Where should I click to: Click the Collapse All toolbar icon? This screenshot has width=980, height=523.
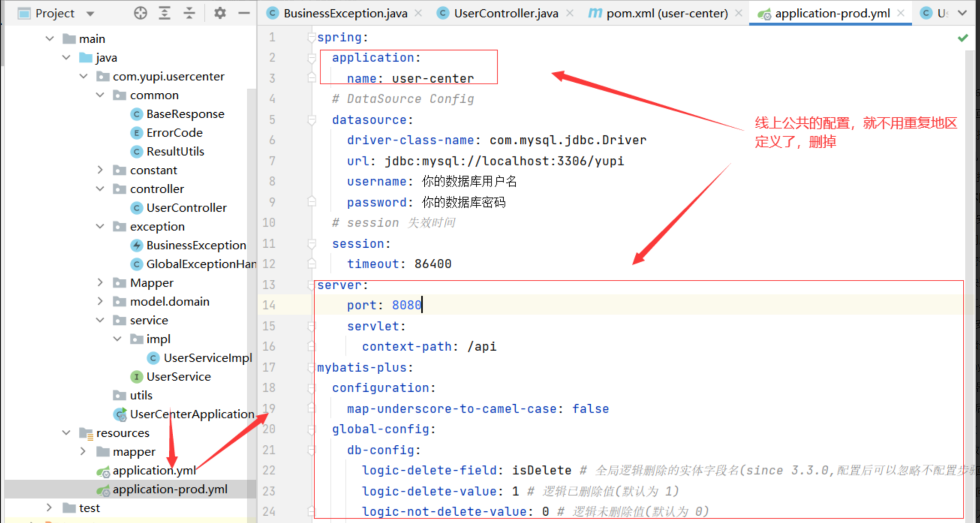point(189,13)
